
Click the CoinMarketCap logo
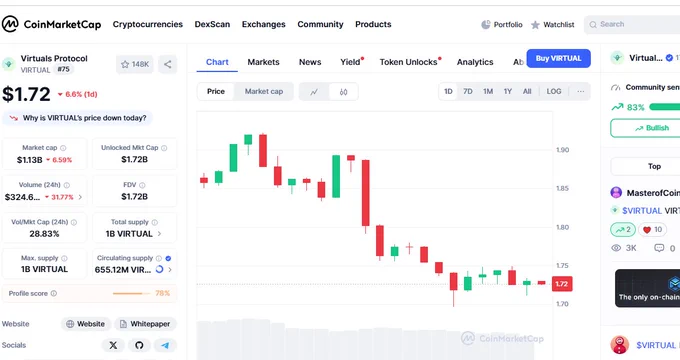[x=52, y=24]
